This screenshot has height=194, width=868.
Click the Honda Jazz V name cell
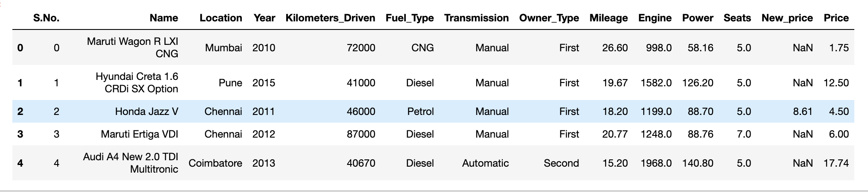coord(147,112)
